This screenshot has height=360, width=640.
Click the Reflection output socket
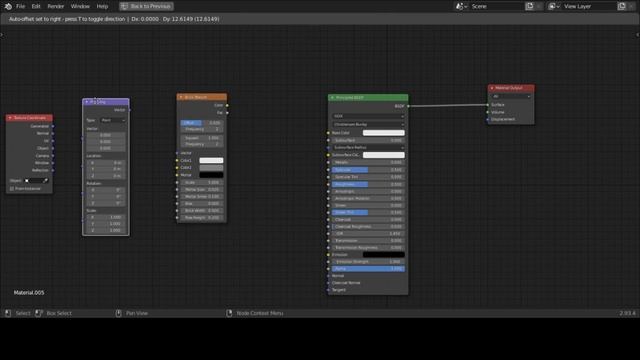tap(53, 170)
